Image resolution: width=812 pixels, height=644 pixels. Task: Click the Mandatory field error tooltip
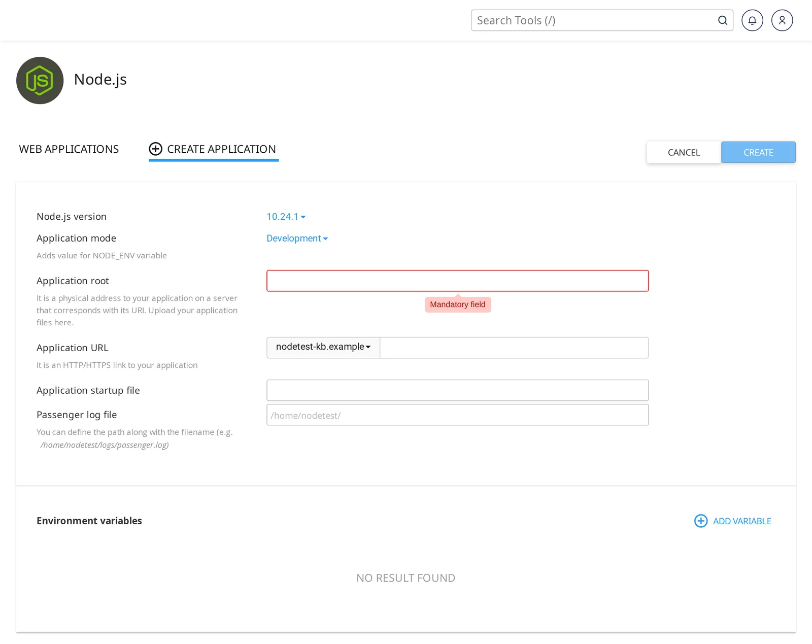point(458,304)
